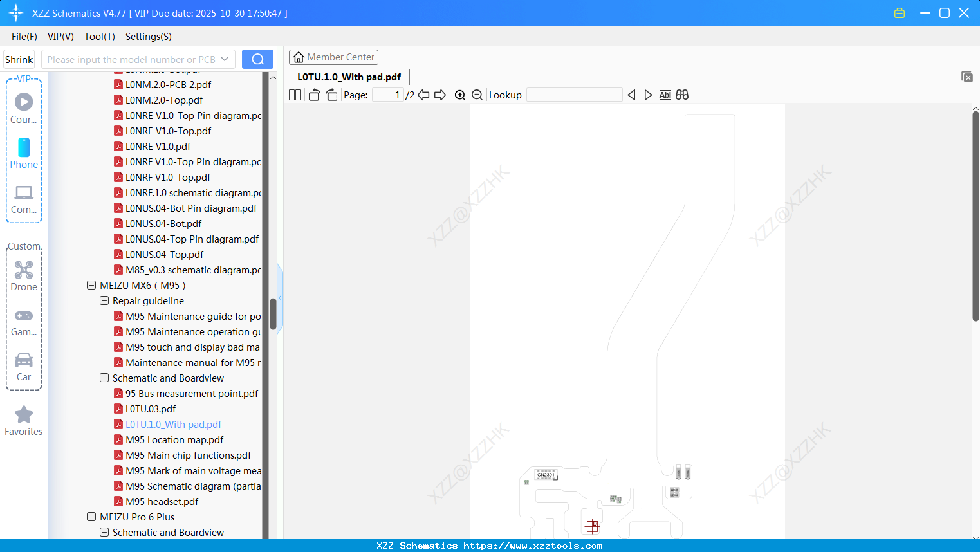Image resolution: width=980 pixels, height=552 pixels.
Task: Open the File(F) menu
Action: coord(24,37)
